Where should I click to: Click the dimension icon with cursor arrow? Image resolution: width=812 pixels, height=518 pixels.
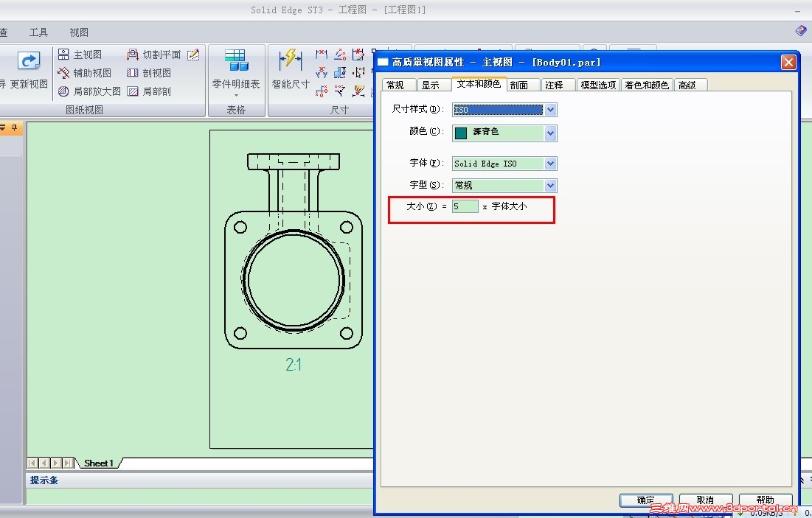click(358, 72)
